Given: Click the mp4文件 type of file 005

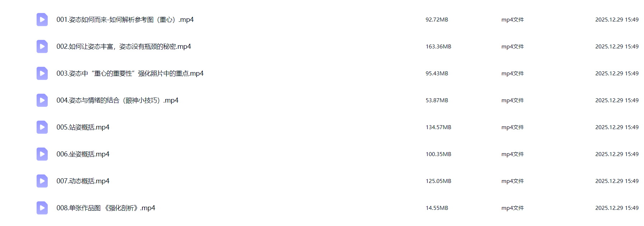Looking at the screenshot, I should 512,127.
